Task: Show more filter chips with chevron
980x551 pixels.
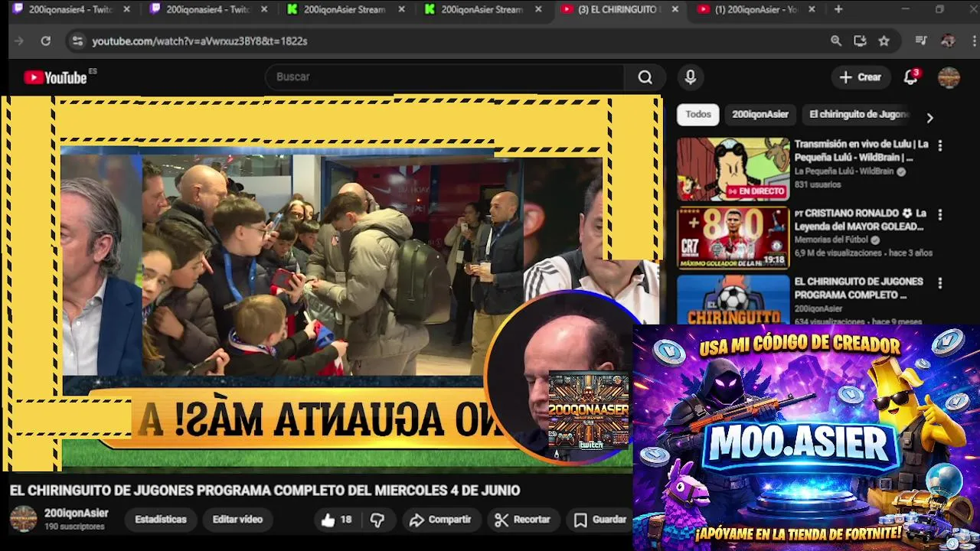Action: 929,118
